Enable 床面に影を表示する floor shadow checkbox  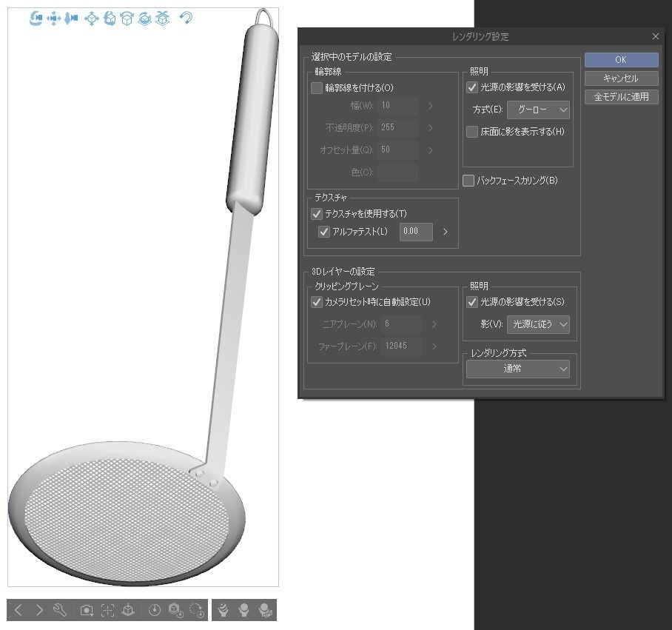click(472, 132)
